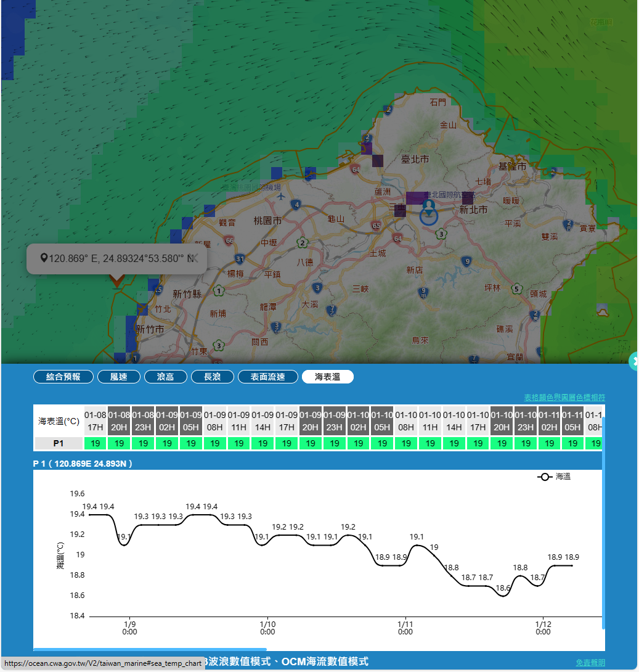The height and width of the screenshot is (672, 639).
Task: Click the airport icon near Taoyuan
Action: pyautogui.click(x=282, y=196)
